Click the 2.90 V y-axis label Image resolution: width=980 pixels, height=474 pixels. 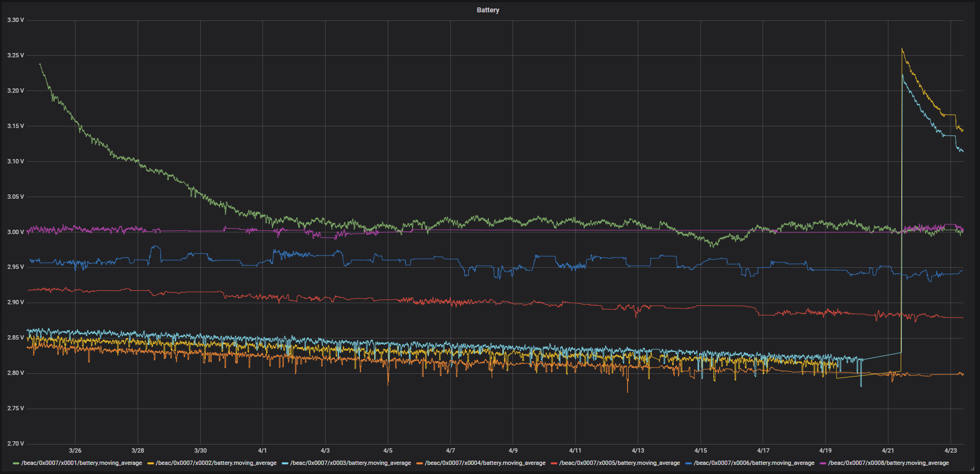click(16, 302)
